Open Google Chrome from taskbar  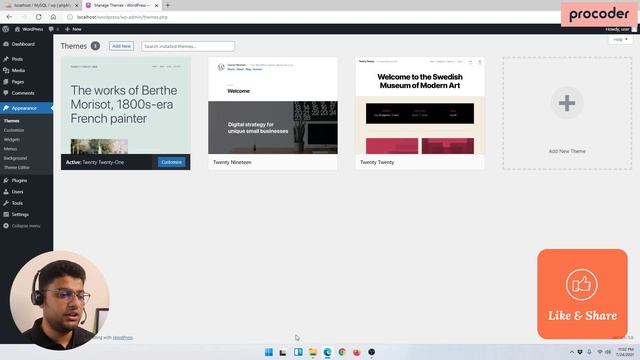coord(342,352)
